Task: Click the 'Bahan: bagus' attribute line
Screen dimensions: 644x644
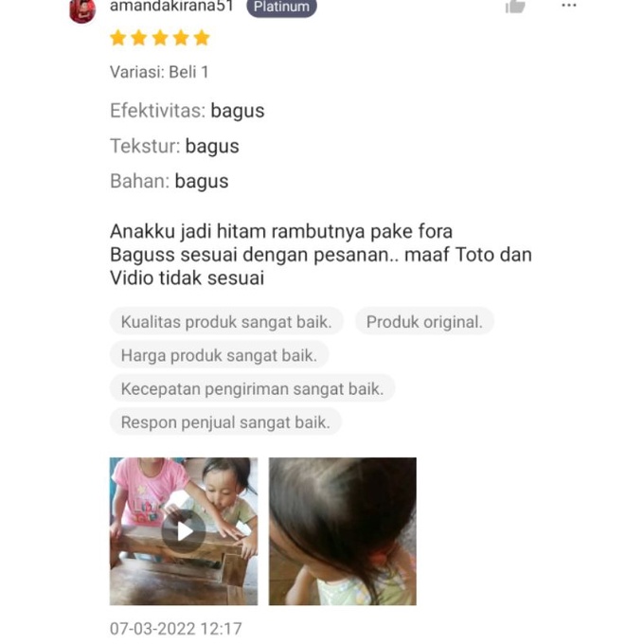Action: point(169,181)
